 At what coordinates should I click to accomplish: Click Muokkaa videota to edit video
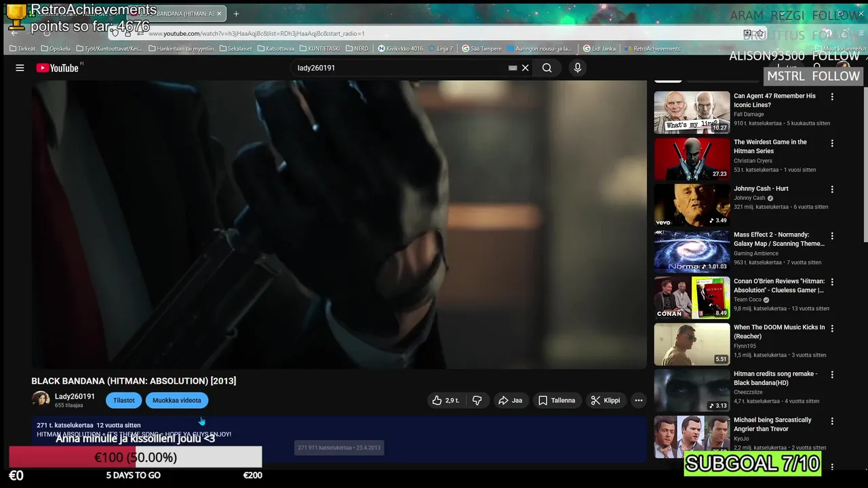(x=177, y=401)
